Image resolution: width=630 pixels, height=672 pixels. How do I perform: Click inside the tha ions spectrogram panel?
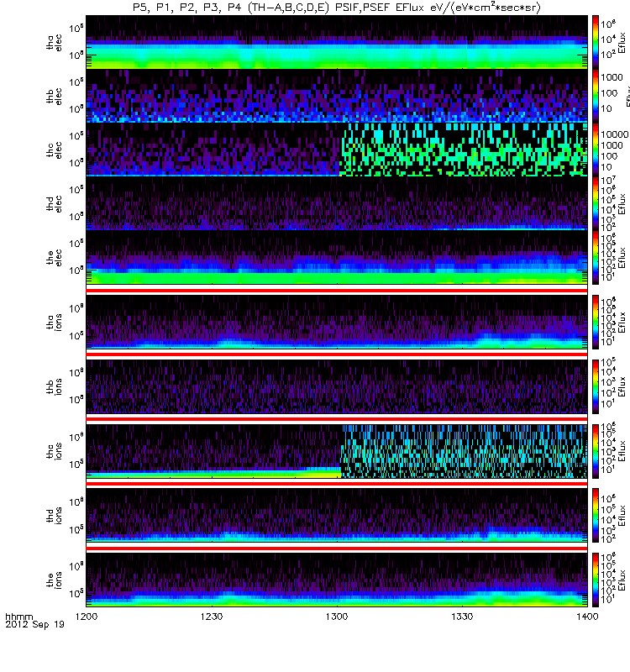[x=337, y=322]
